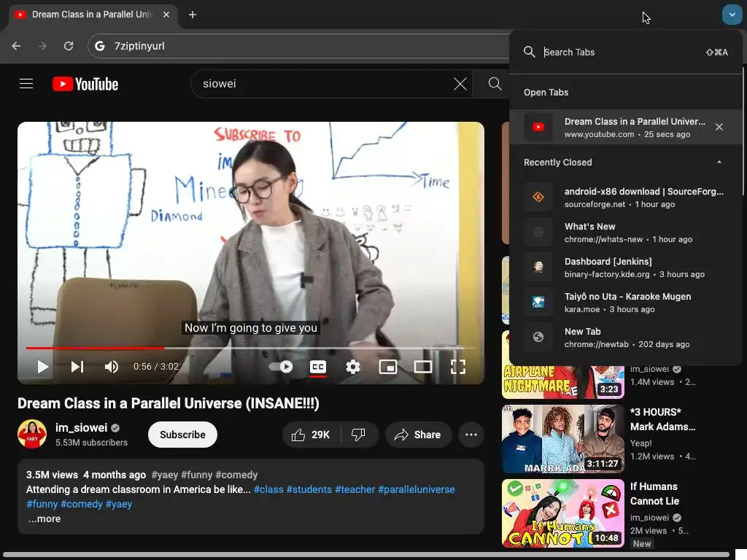Screen dimensions: 747x560
Task: Clear the YouTube search field text
Action: 460,84
